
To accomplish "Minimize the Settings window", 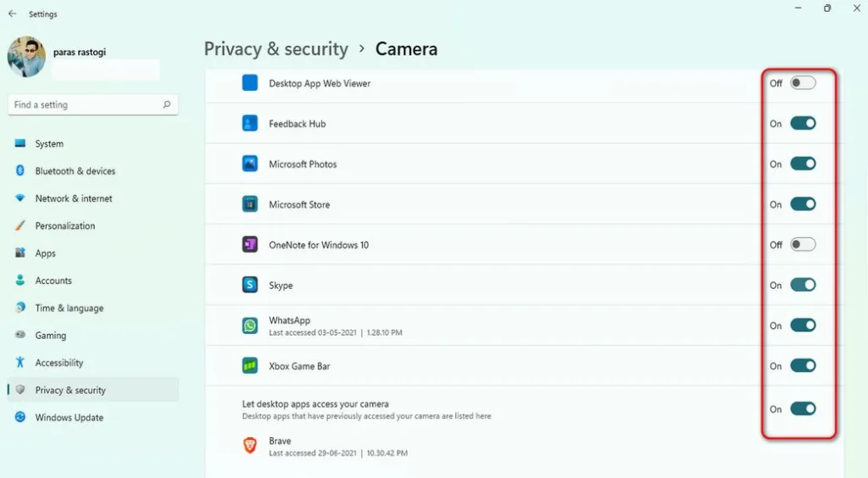I will point(798,8).
